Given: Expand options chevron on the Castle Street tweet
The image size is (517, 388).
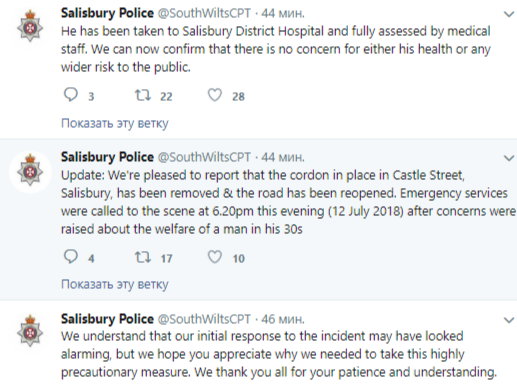Looking at the screenshot, I should point(509,158).
